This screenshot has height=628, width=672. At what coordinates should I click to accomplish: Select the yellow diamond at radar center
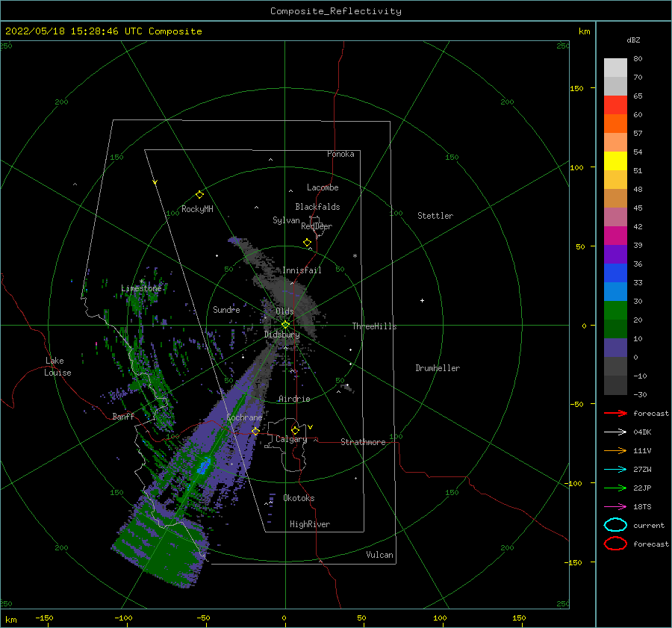pyautogui.click(x=285, y=325)
